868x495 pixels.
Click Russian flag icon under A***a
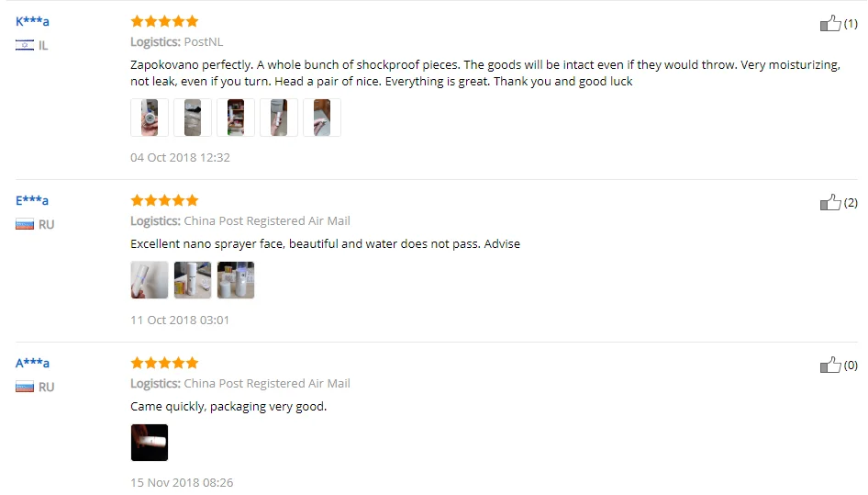point(25,387)
